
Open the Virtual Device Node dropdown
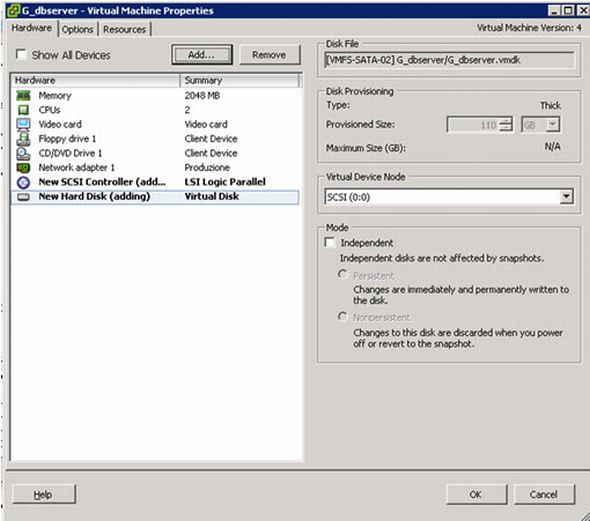point(566,196)
